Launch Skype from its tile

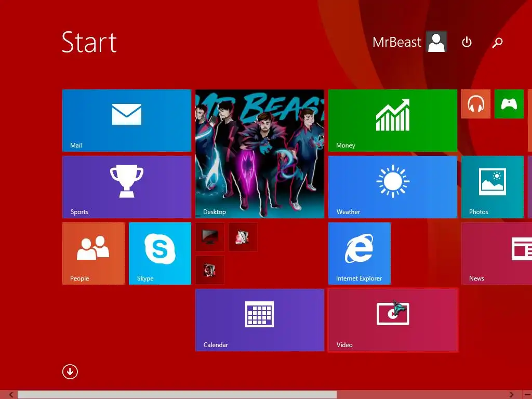pyautogui.click(x=160, y=254)
